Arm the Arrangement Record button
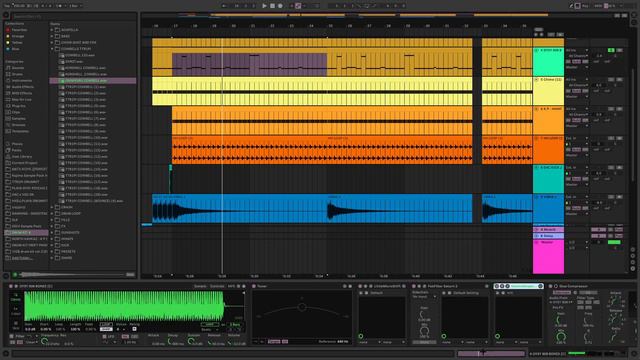This screenshot has width=640, height=360. (x=280, y=6)
